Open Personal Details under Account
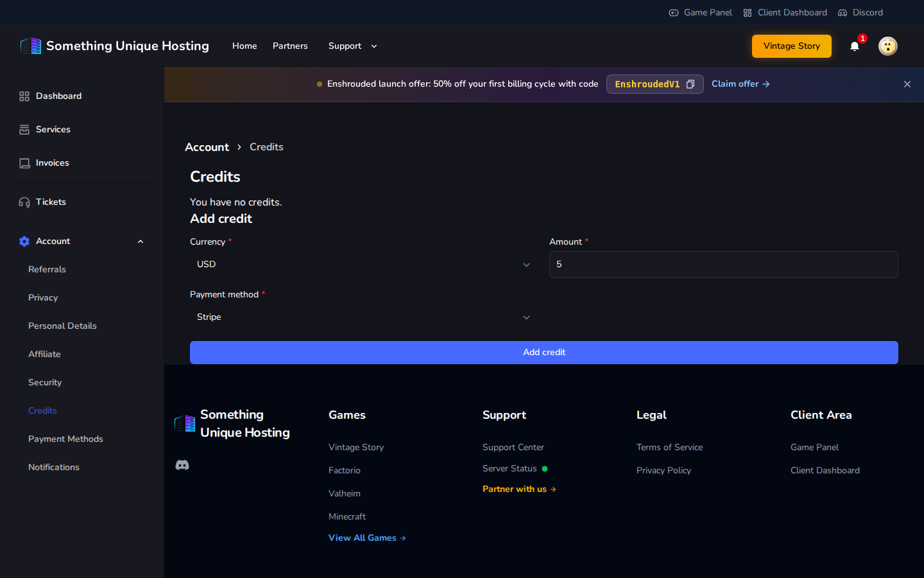 point(62,326)
